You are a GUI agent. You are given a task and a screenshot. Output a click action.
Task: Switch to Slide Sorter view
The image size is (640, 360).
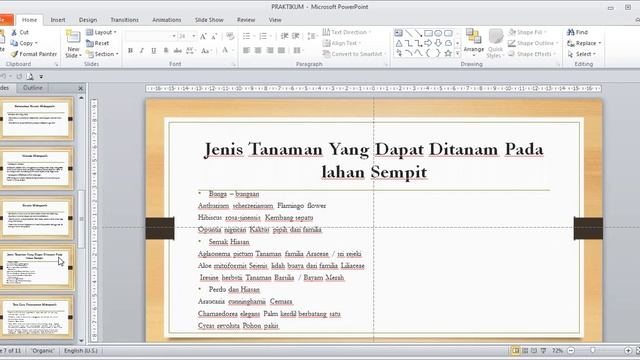tap(525, 351)
